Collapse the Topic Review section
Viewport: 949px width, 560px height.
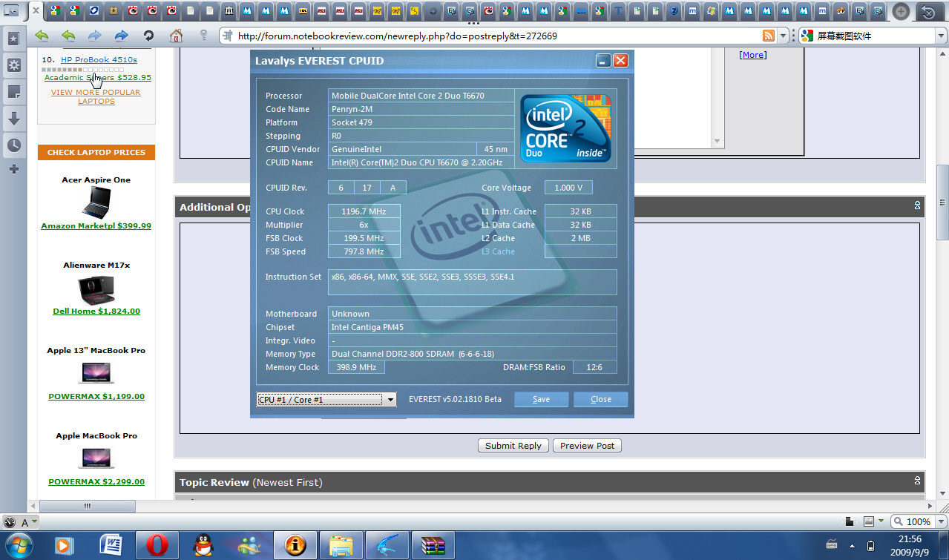tap(917, 481)
